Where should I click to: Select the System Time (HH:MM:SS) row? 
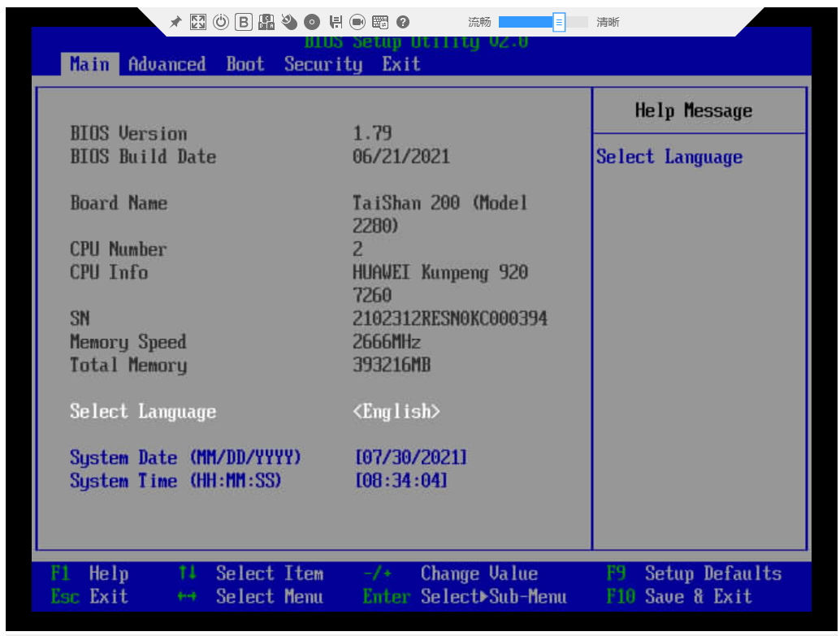pos(175,481)
